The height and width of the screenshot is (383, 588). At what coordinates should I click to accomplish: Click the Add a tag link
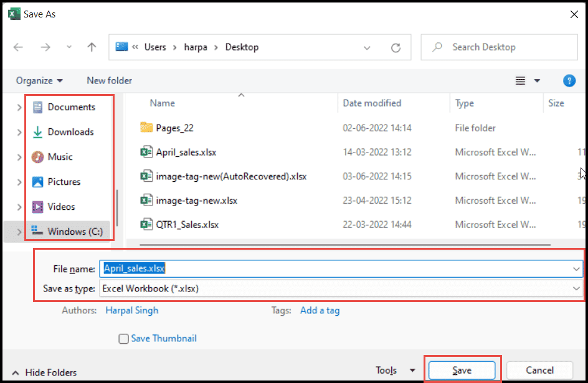click(x=320, y=310)
